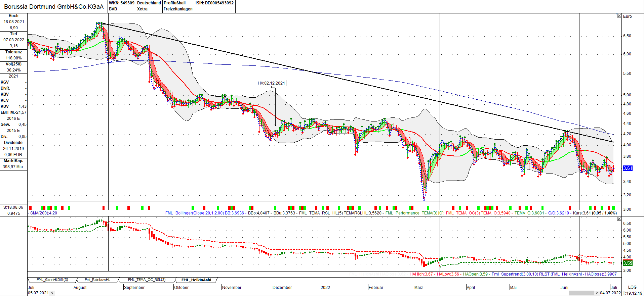Toggle the LOG scale setting
644x296 pixels.
(632, 287)
